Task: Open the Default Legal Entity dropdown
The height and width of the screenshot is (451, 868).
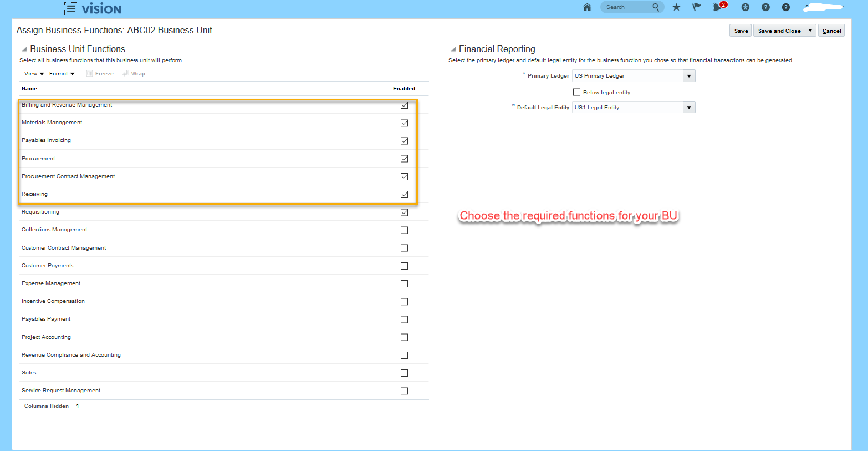Action: click(688, 107)
